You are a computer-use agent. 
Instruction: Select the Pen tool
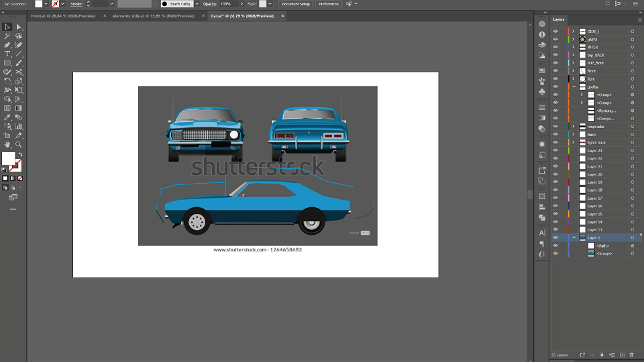pyautogui.click(x=7, y=45)
